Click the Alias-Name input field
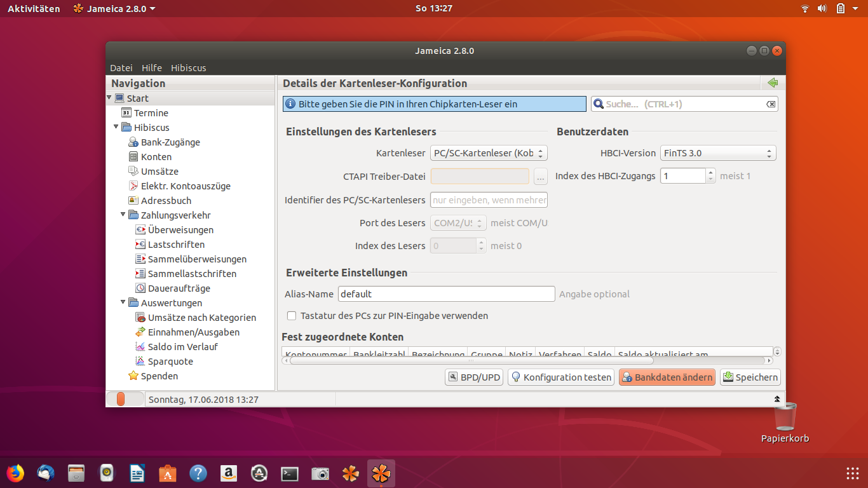The image size is (868, 488). point(447,294)
